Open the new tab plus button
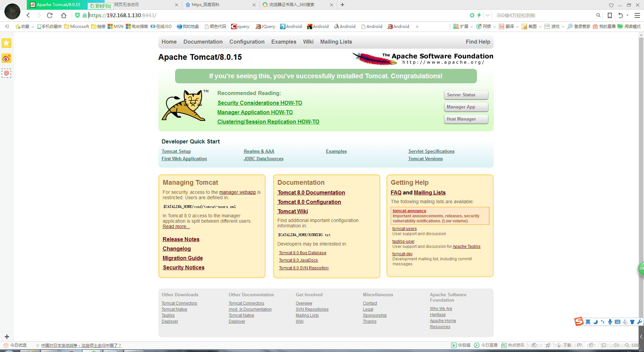Screen dimensions: 644x352 (342, 5)
